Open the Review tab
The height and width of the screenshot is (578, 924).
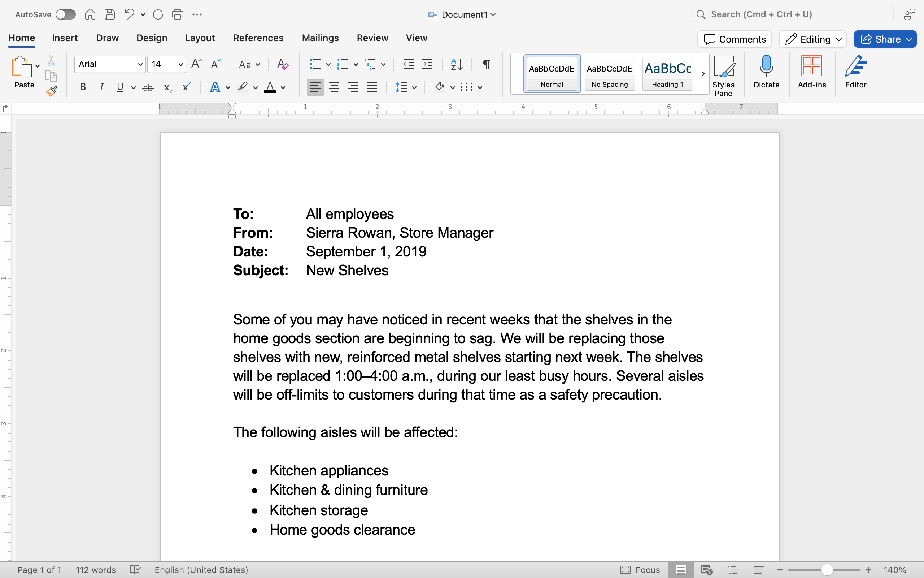(372, 38)
